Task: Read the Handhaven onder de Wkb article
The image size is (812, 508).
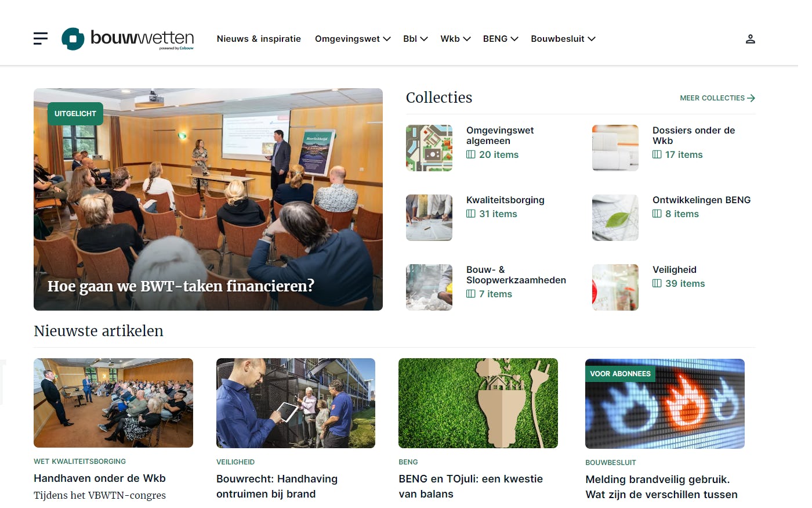Action: [100, 478]
